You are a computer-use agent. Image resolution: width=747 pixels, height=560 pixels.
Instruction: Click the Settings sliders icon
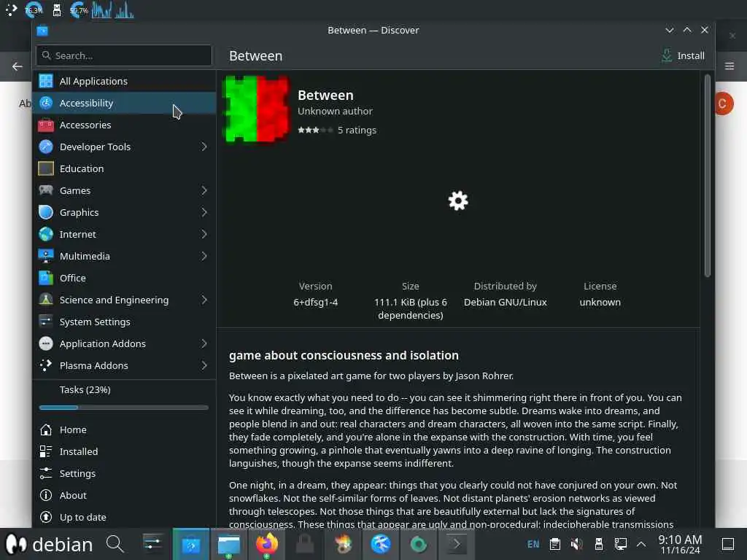[x=46, y=473]
